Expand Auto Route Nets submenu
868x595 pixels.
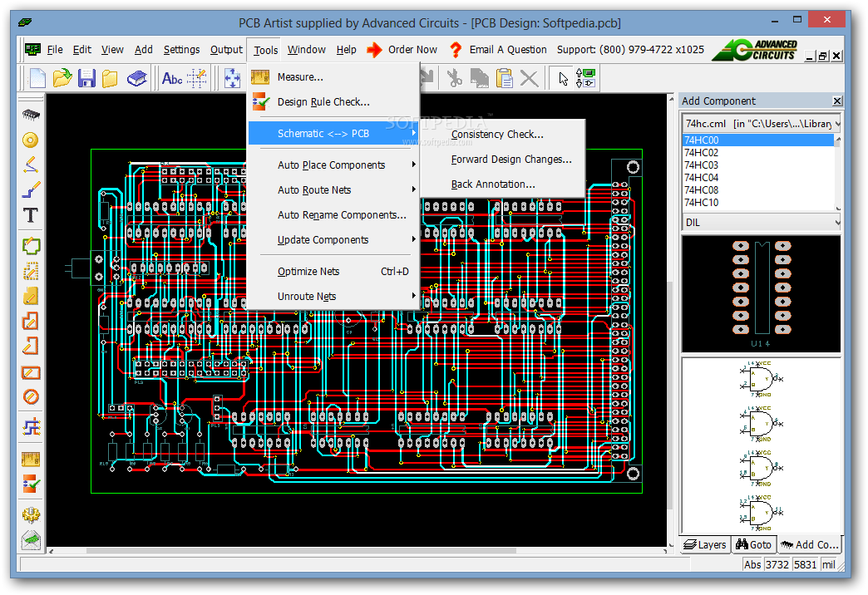(333, 189)
